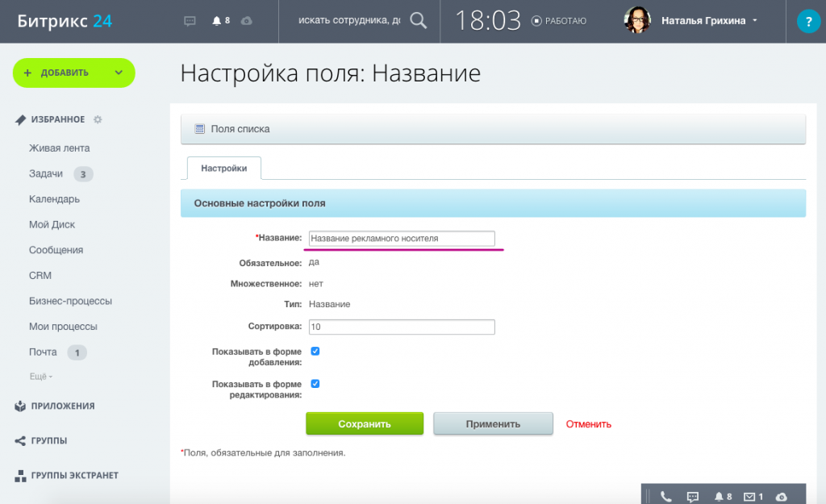Viewport: 826px width, 504px height.
Task: Open mail envelope icon in bottom bar
Action: [749, 496]
